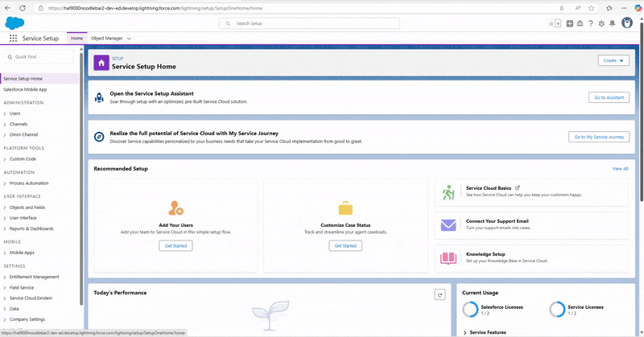Click the My Service Journey compass icon
This screenshot has width=644, height=337.
tap(99, 137)
